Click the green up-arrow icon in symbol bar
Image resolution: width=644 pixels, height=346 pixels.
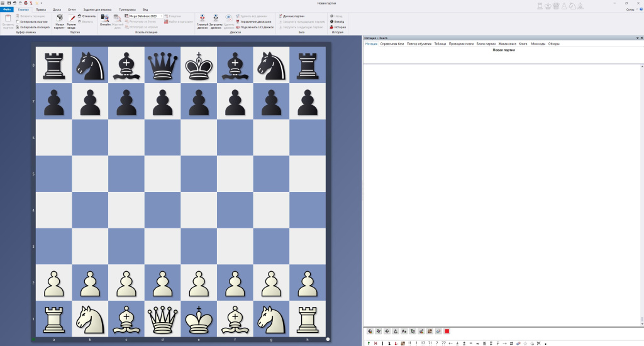[369, 343]
